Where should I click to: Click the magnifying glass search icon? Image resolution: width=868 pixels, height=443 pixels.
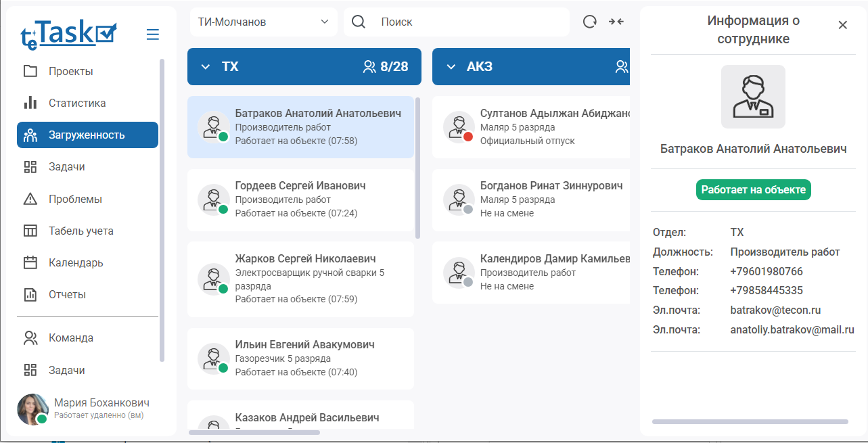pyautogui.click(x=359, y=22)
